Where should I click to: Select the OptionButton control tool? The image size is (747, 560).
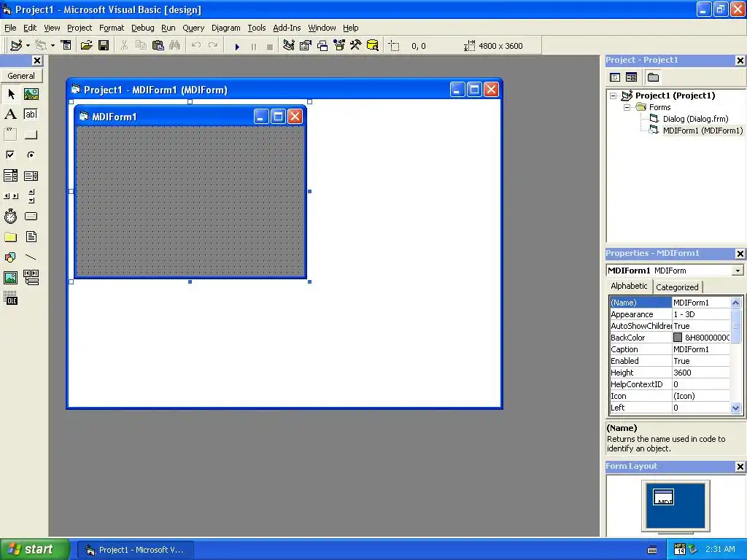pos(31,155)
